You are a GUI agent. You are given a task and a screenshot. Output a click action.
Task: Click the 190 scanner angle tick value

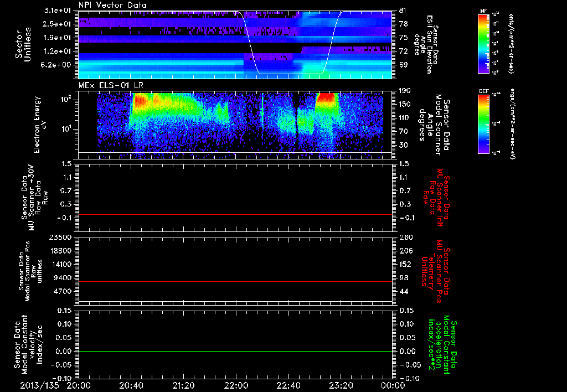tap(405, 91)
